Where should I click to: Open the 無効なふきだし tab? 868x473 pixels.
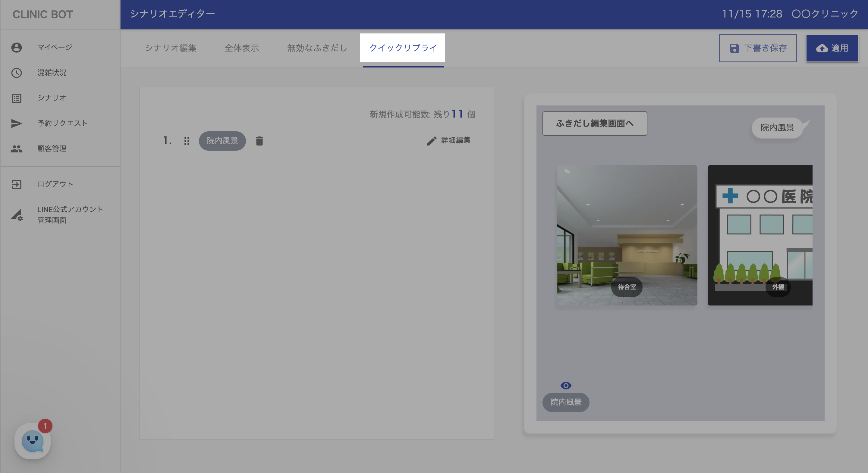(x=317, y=48)
